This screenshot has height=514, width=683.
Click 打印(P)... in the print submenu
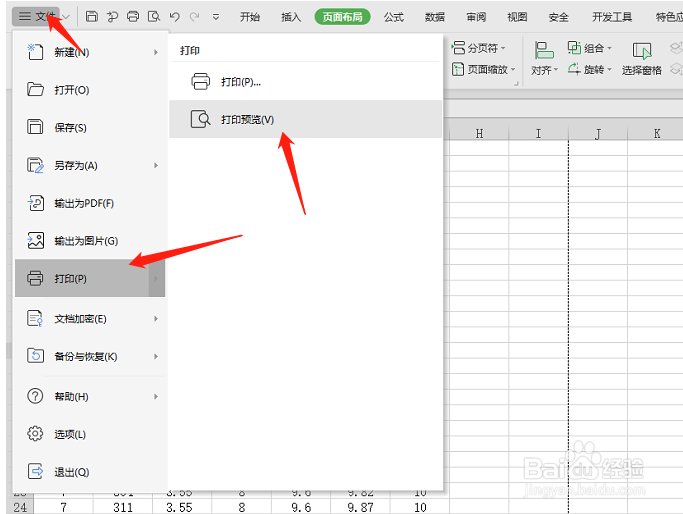[x=305, y=81]
